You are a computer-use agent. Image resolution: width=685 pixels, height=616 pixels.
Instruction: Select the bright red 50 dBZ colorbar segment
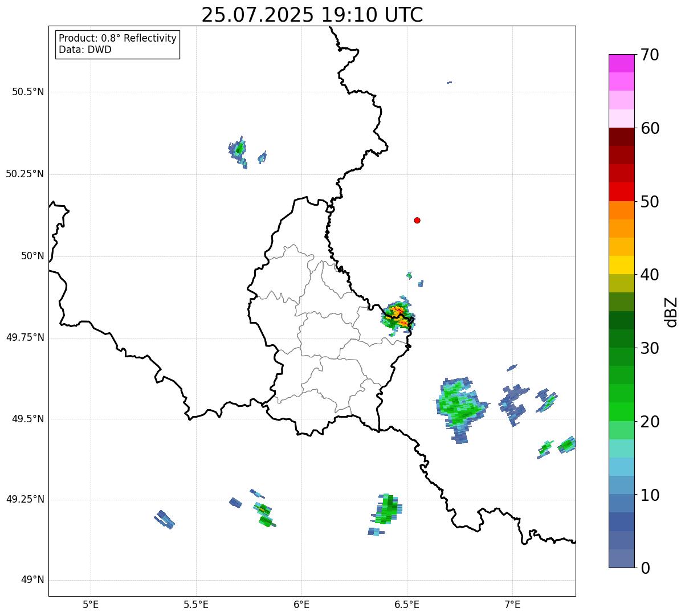click(621, 191)
